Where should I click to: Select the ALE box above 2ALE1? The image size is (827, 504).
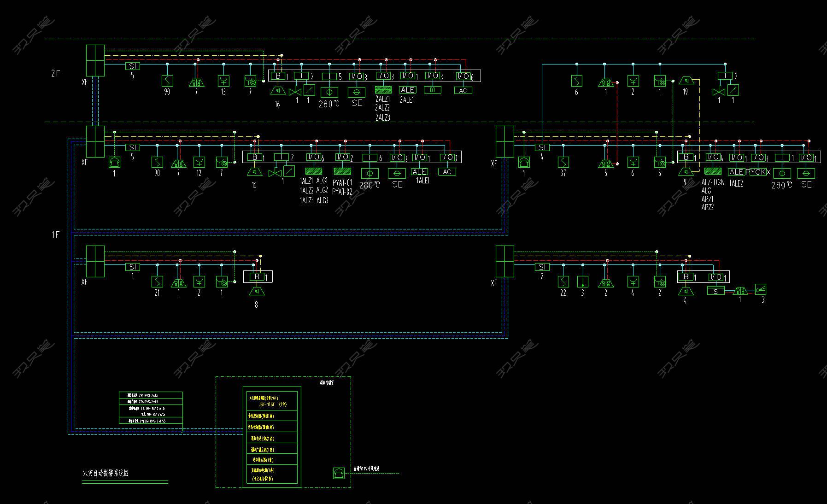tap(407, 90)
